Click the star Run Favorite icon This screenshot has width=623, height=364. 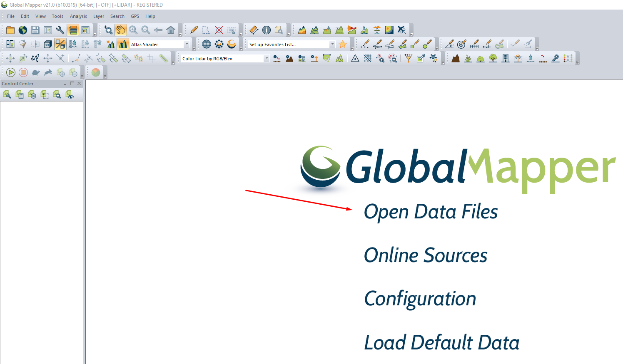(x=343, y=44)
